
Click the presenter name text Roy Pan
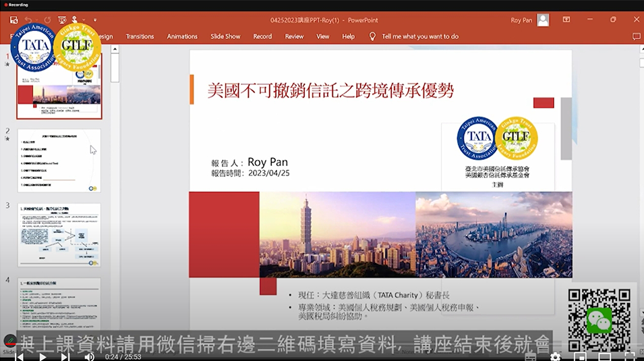[268, 162]
